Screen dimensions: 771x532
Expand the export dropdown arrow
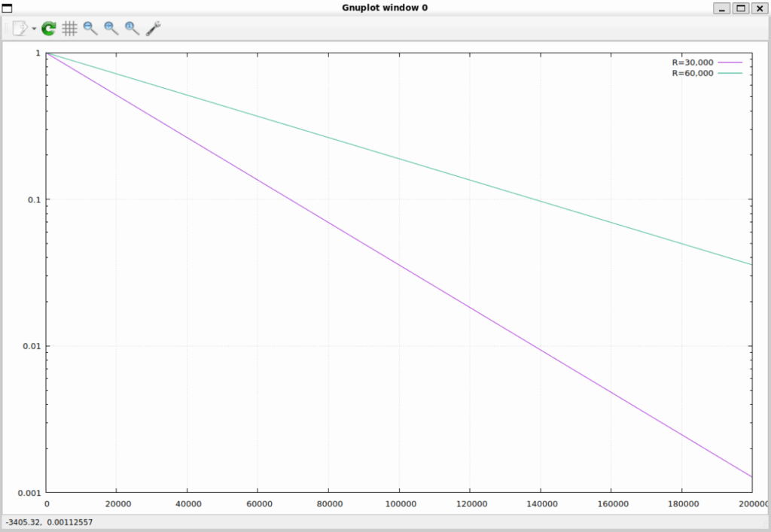(x=35, y=29)
